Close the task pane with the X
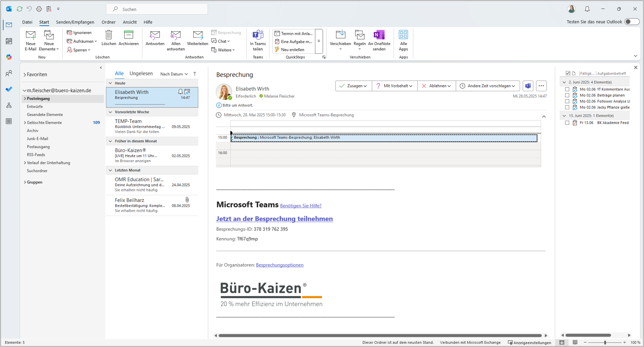This screenshot has width=644, height=347. point(636,67)
